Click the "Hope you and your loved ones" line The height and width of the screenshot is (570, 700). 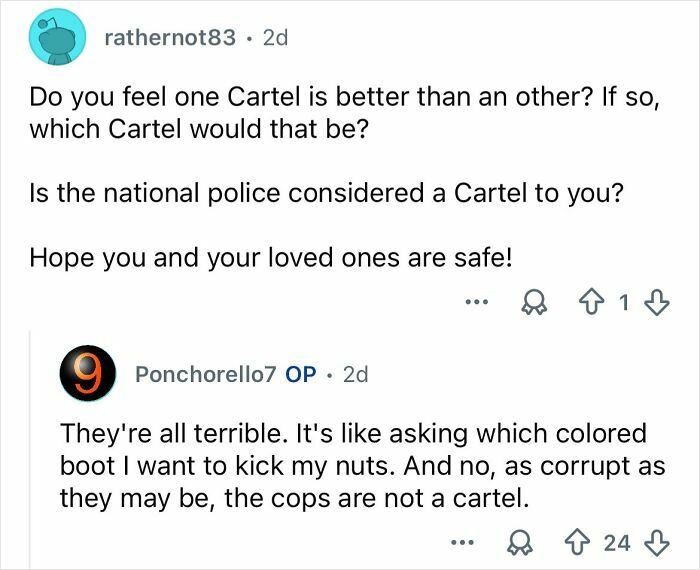tap(270, 255)
